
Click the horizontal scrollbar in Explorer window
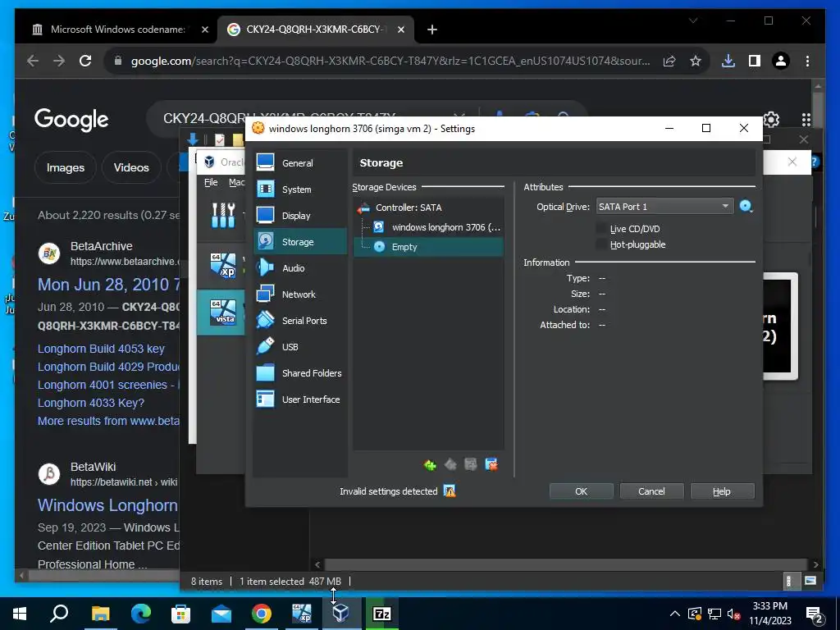pyautogui.click(x=566, y=564)
